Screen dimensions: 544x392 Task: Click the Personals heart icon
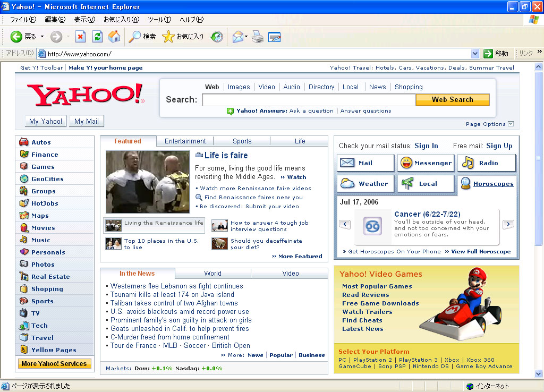(24, 252)
